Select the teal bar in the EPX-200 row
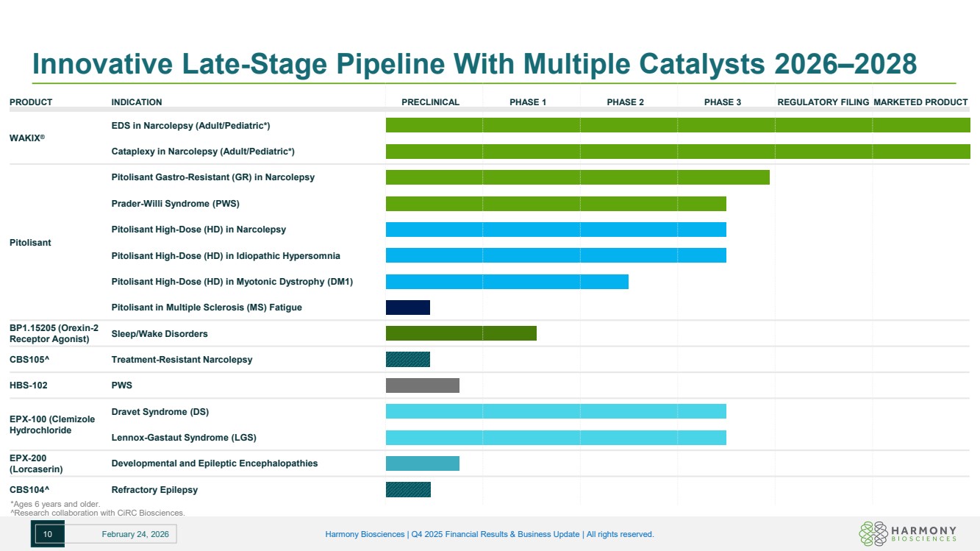 (x=423, y=463)
